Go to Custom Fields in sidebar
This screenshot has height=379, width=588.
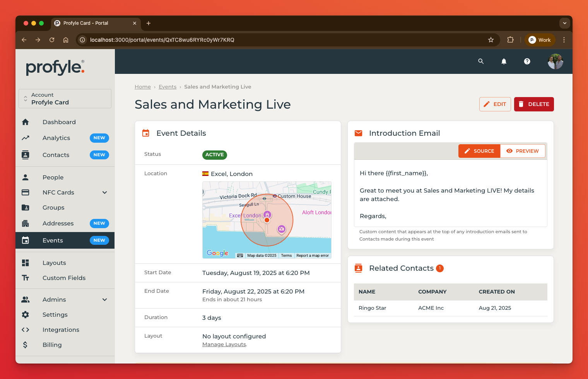click(x=64, y=278)
